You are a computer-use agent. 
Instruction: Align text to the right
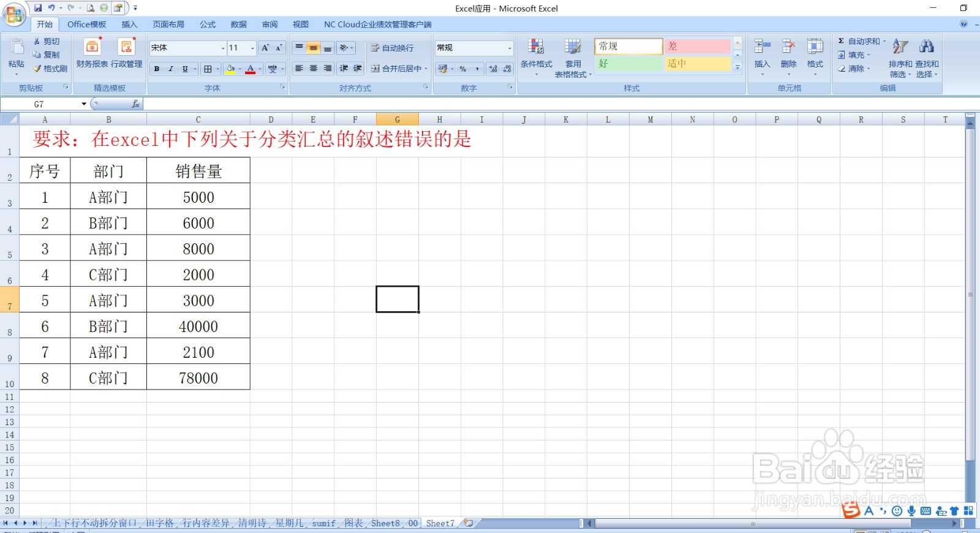coord(328,69)
